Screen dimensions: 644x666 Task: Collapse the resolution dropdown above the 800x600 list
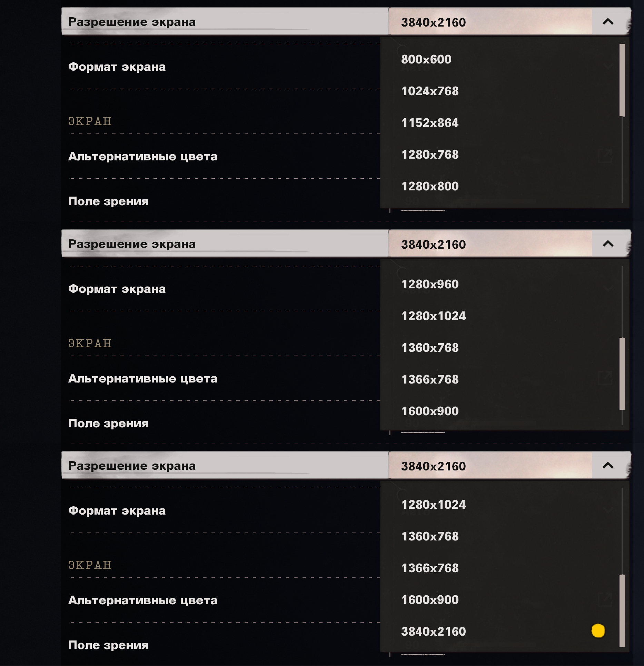pyautogui.click(x=608, y=22)
